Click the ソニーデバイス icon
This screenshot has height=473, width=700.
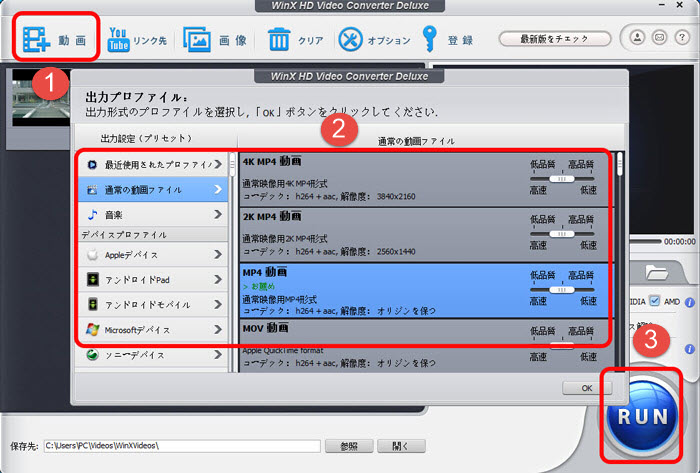click(x=92, y=355)
